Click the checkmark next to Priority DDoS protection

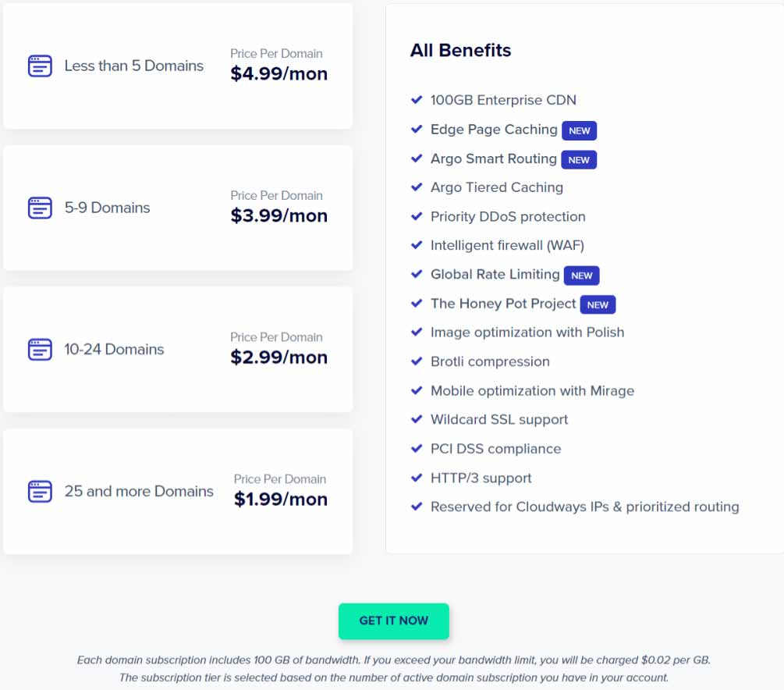click(417, 217)
